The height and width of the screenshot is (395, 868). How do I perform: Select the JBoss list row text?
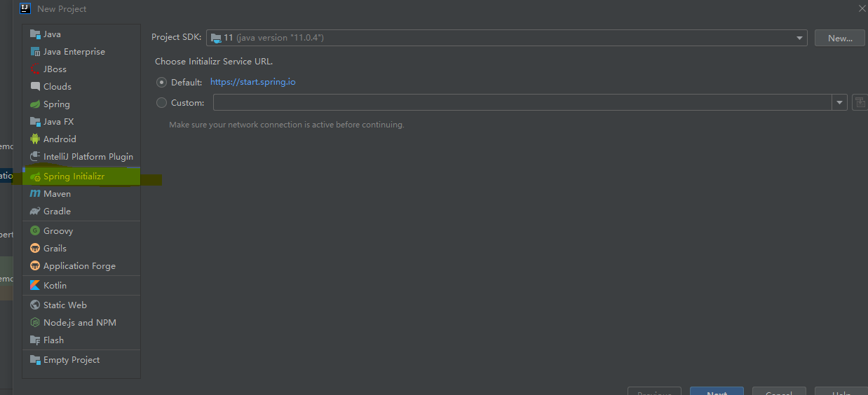pyautogui.click(x=55, y=69)
